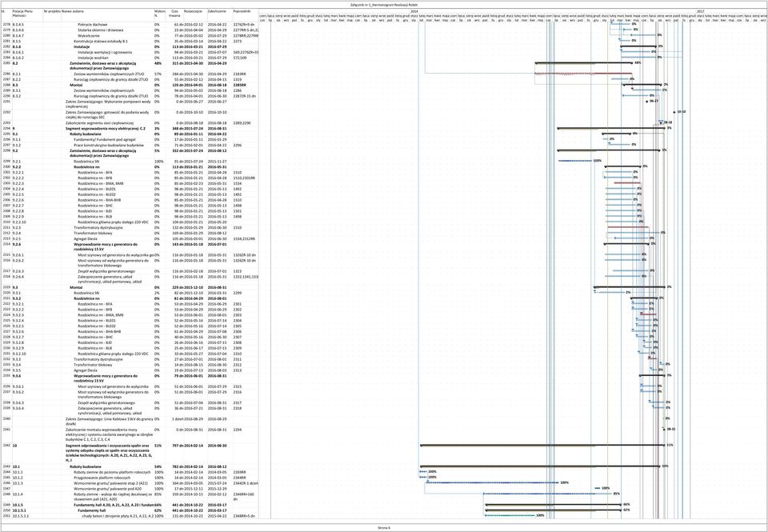Click the Gantt bar labeled 85%
This screenshot has height=532, width=768.
[x=548, y=494]
